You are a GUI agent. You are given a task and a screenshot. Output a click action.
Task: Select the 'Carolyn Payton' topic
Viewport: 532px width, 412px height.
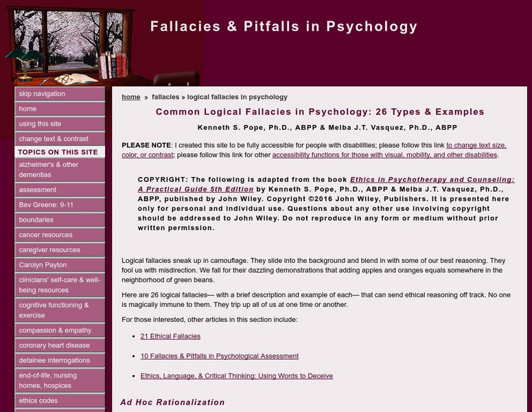coord(60,265)
